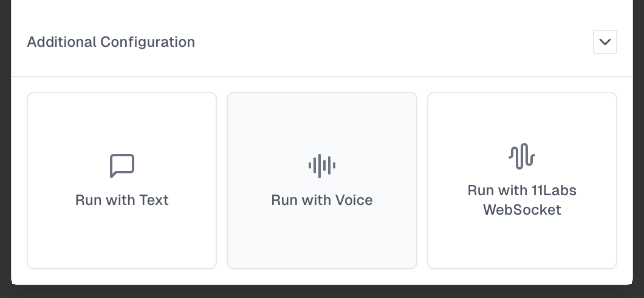This screenshot has width=644, height=298.
Task: Click empty space below "Run with Text"
Action: coord(122,240)
